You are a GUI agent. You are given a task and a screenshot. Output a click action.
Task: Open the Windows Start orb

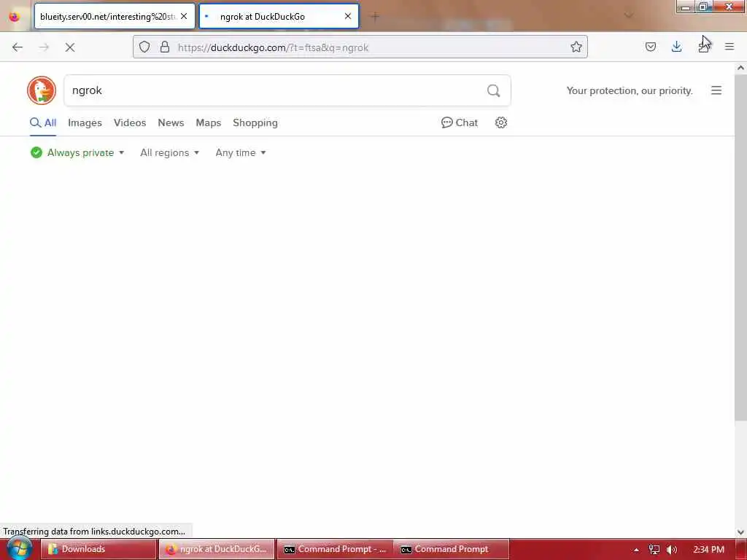coord(19,548)
